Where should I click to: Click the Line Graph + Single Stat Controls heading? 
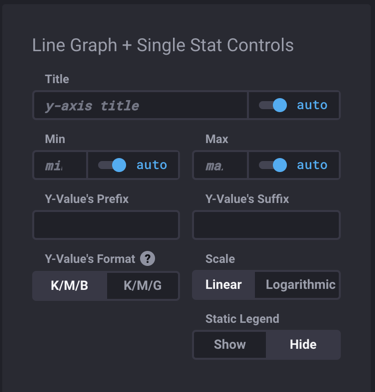pyautogui.click(x=163, y=45)
